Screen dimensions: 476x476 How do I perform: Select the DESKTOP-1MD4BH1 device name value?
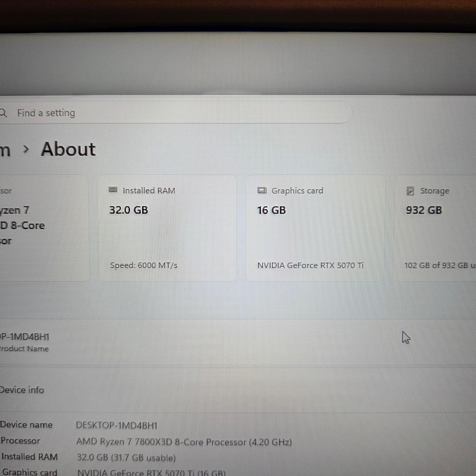tap(116, 426)
